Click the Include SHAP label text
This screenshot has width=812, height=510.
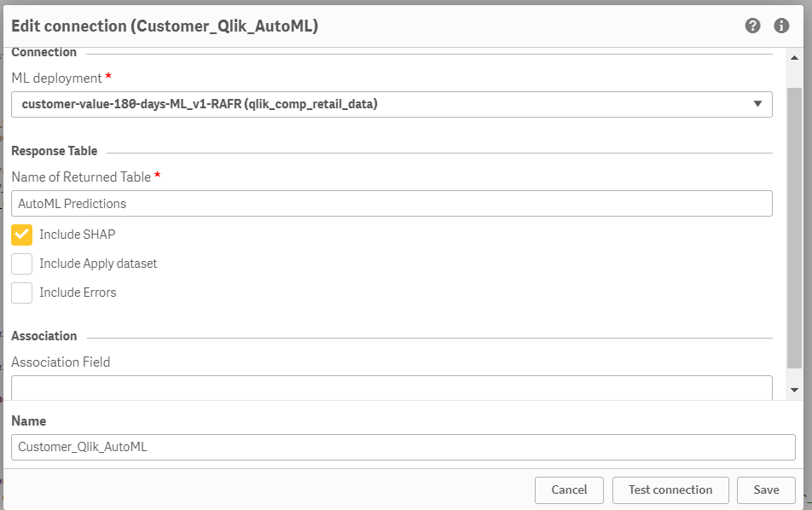[x=77, y=235]
